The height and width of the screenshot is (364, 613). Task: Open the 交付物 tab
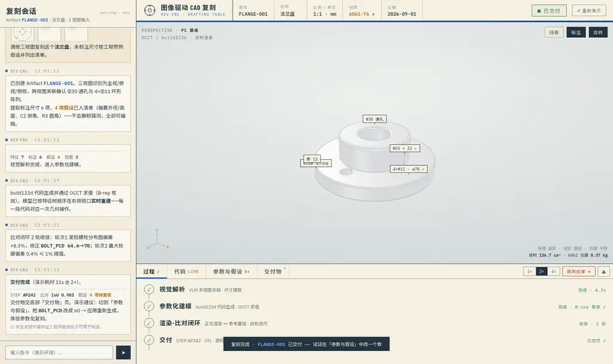(x=273, y=271)
